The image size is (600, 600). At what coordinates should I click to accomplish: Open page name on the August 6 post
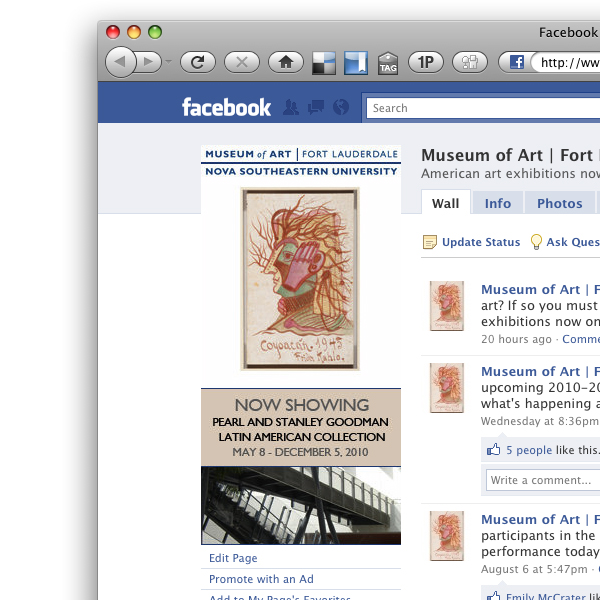pyautogui.click(x=540, y=519)
